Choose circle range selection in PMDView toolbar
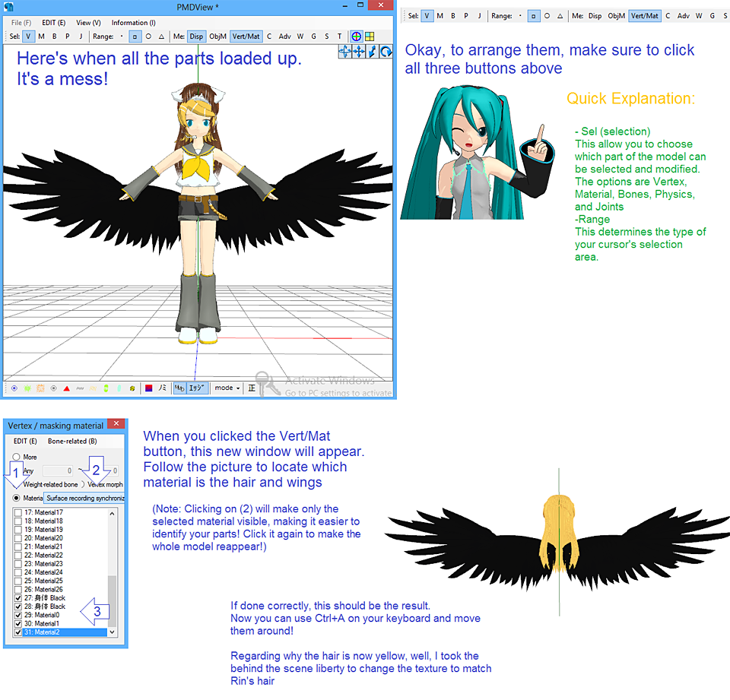 click(148, 36)
